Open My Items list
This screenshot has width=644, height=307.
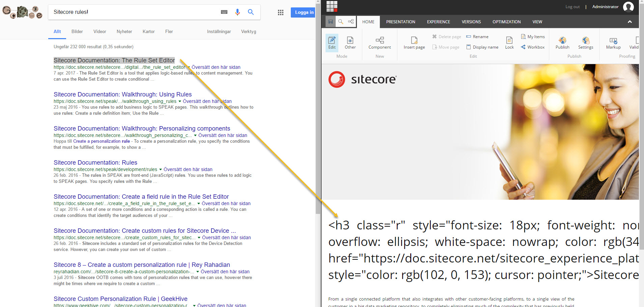click(533, 37)
